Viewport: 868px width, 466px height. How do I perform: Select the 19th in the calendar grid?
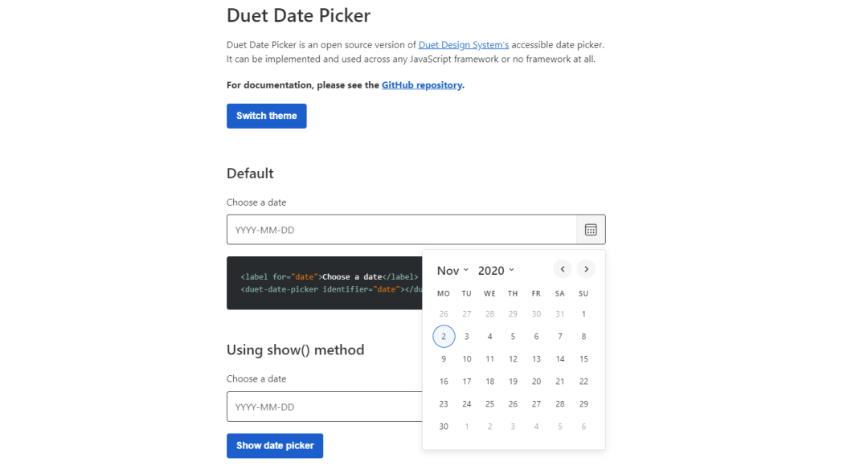(x=513, y=382)
